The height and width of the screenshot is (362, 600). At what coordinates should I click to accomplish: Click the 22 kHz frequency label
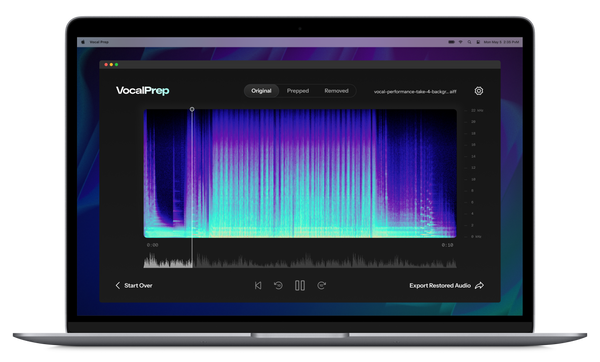coord(477,111)
